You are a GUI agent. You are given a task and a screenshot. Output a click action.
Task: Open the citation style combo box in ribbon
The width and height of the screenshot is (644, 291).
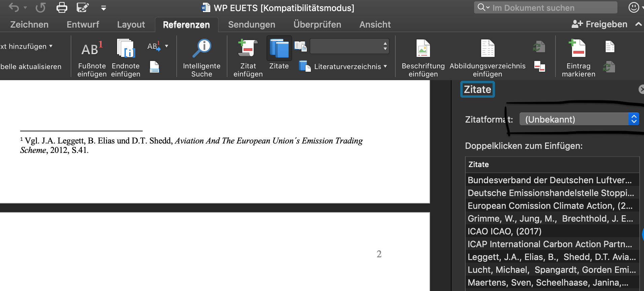(349, 46)
